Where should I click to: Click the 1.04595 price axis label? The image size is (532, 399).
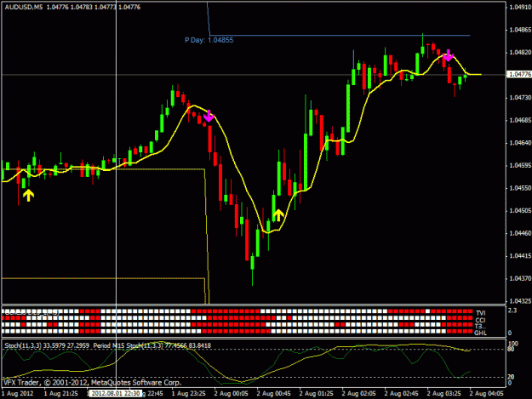coord(520,165)
